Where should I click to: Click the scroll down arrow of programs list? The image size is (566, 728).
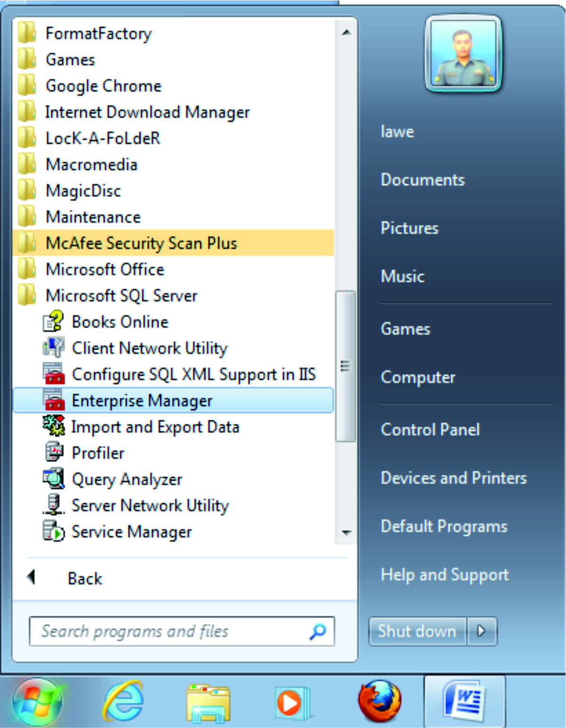tap(346, 533)
